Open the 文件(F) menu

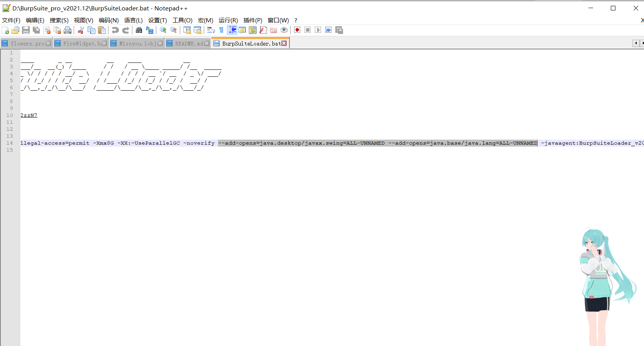11,20
